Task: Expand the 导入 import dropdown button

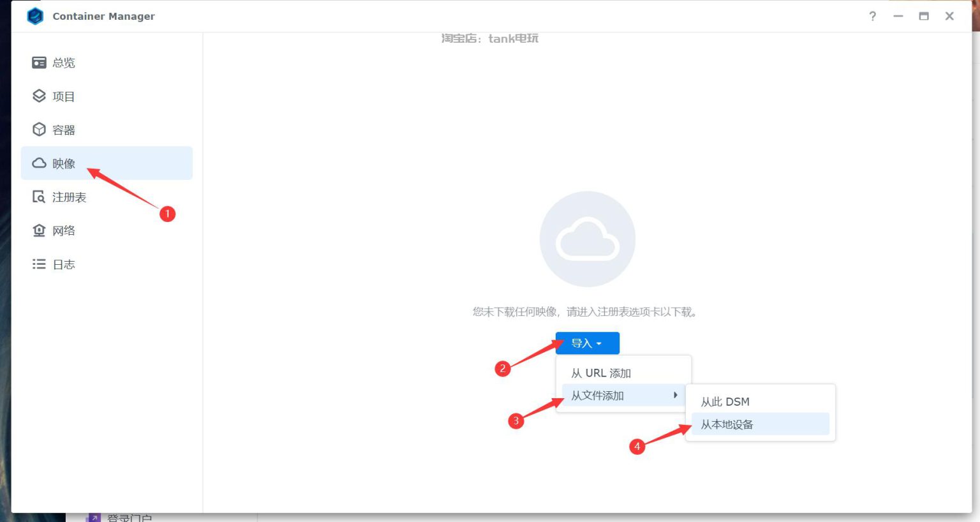Action: click(x=587, y=343)
